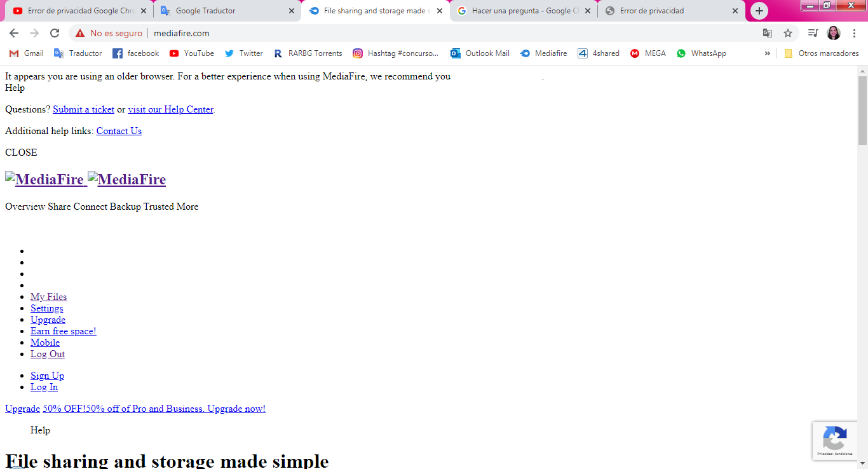868x469 pixels.
Task: Click 'Earn free space!' link
Action: tap(63, 331)
